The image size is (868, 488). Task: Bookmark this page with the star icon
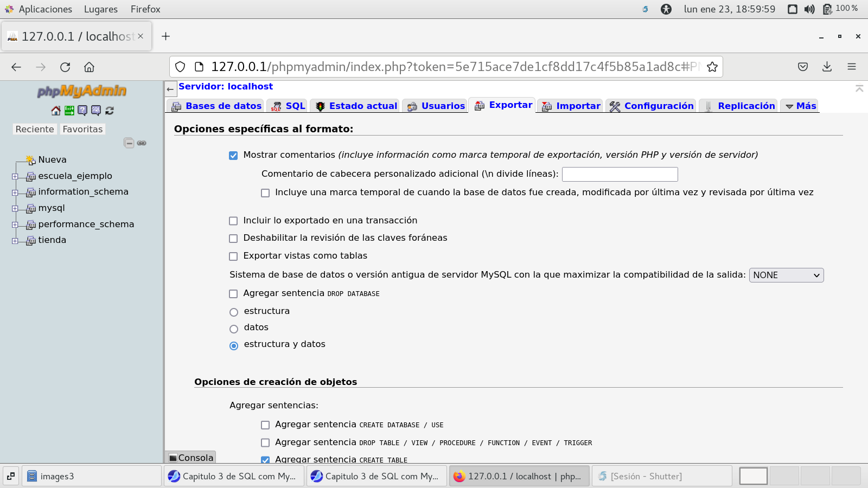coord(712,67)
